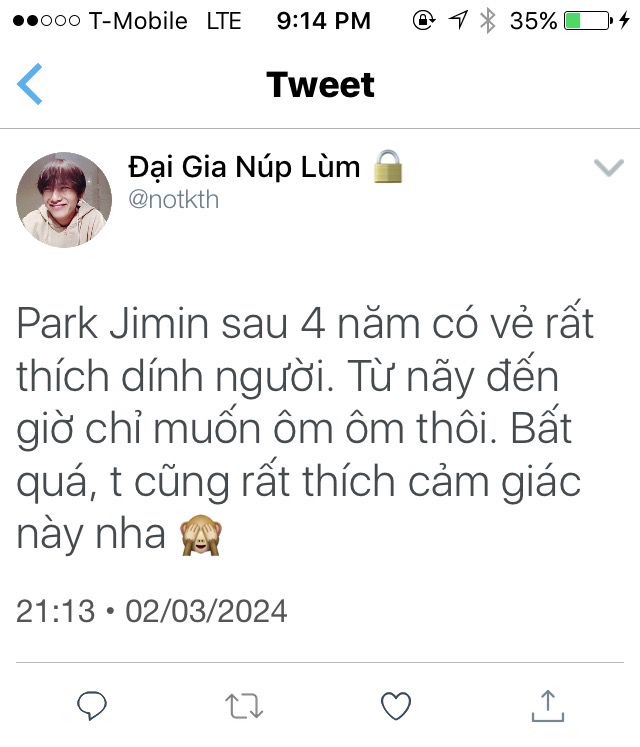Tap the Bluetooth status icon

point(488,20)
